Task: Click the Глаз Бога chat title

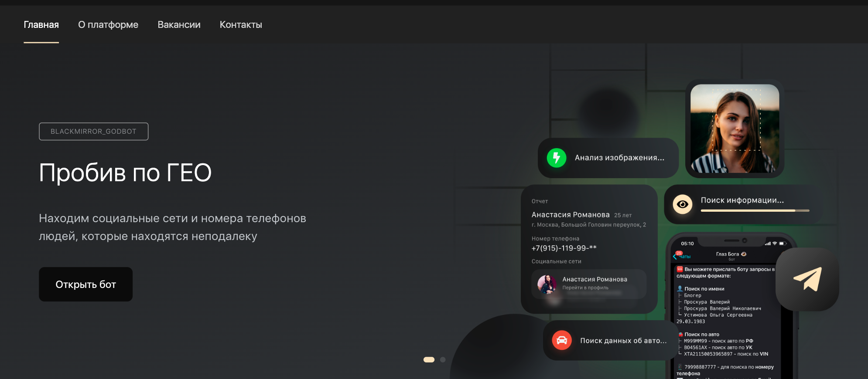Action: click(731, 254)
